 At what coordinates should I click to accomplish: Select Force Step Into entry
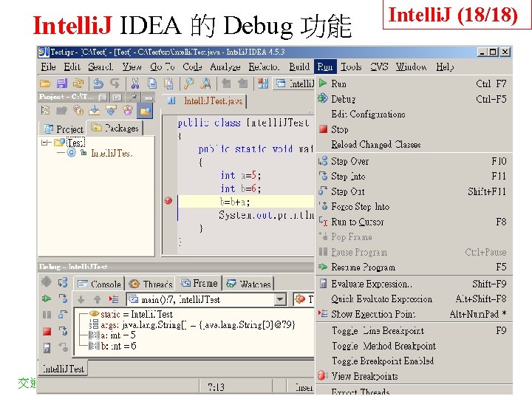pyautogui.click(x=413, y=207)
